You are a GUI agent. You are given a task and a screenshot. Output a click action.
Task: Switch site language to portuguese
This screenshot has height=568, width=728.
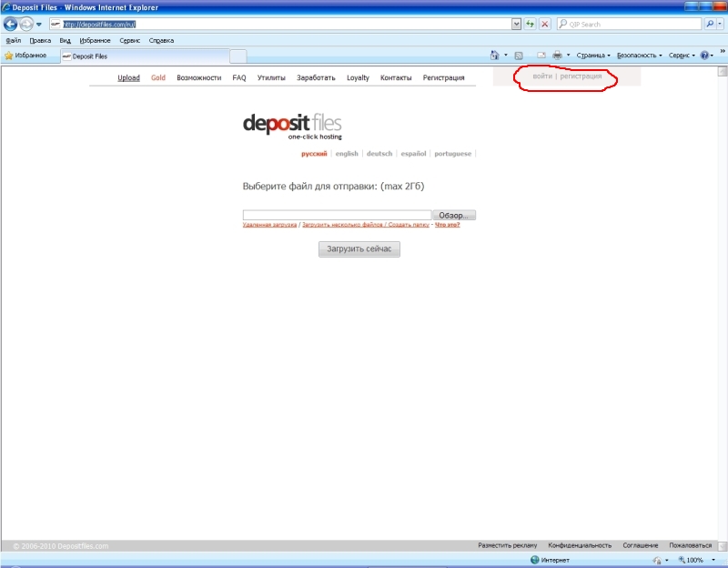[x=452, y=154]
